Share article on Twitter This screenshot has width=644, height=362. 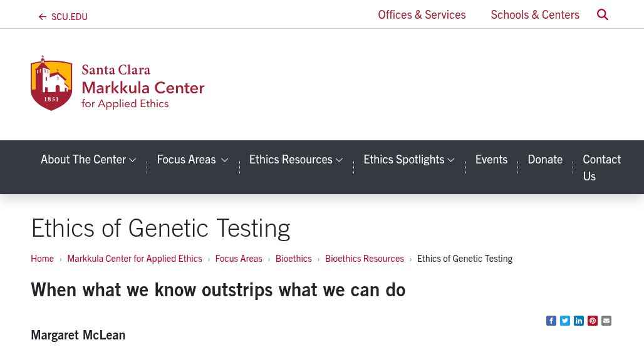pos(565,321)
